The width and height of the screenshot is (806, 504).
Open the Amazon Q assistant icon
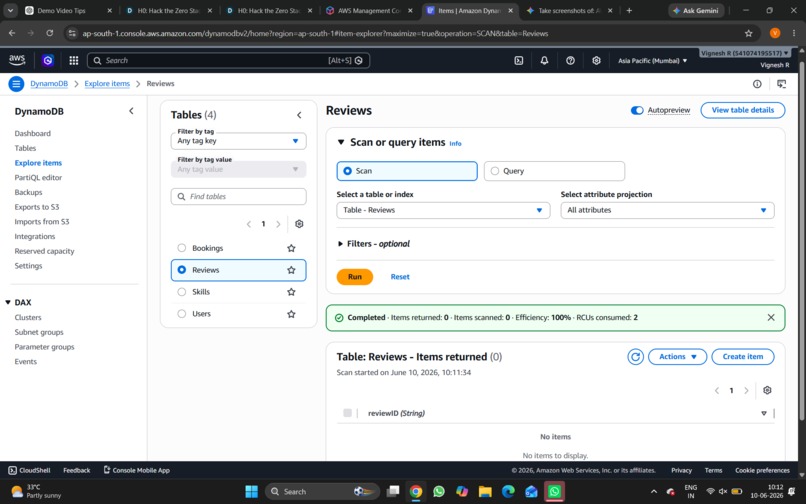click(48, 60)
